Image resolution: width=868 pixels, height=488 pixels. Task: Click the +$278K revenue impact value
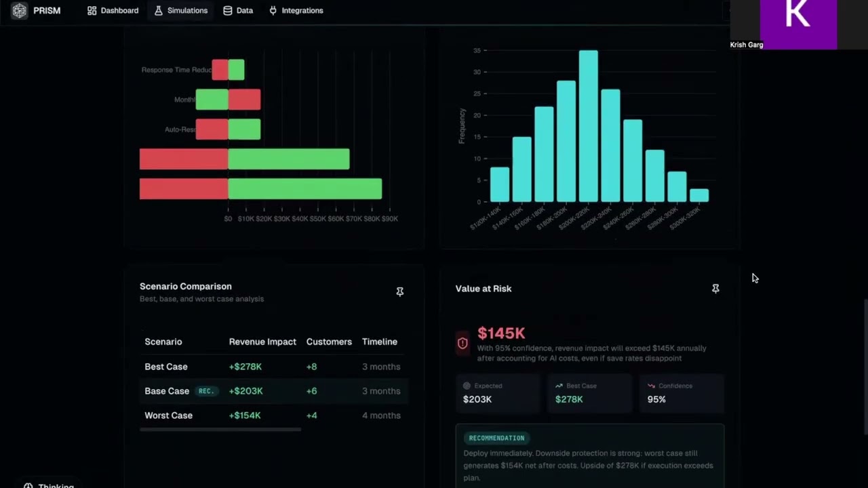(x=245, y=367)
